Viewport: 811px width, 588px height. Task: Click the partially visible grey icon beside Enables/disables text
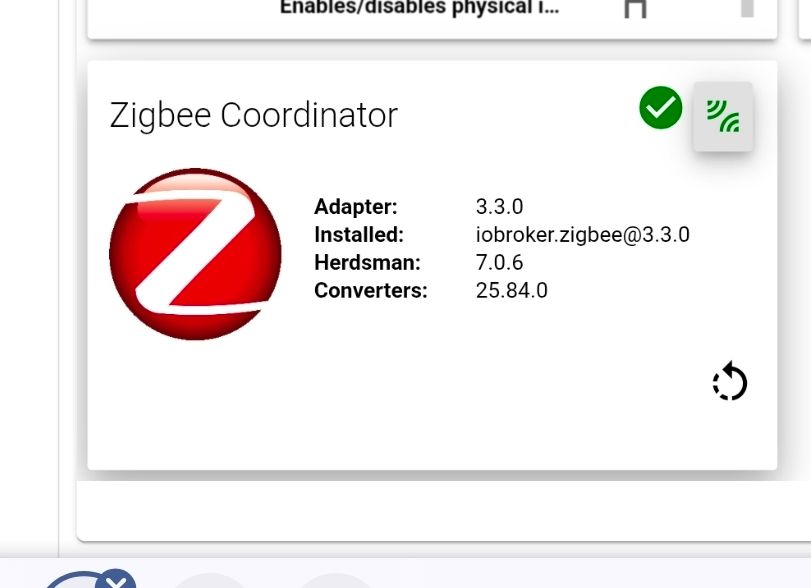pyautogui.click(x=636, y=9)
